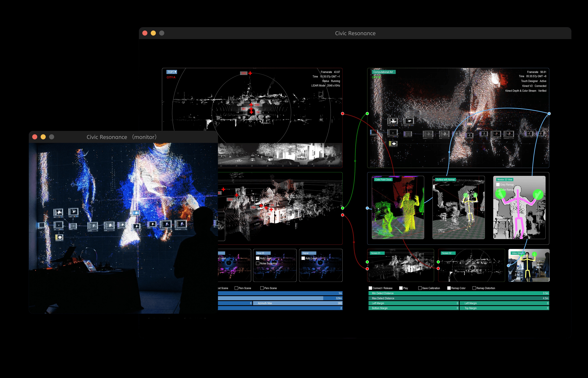This screenshot has width=588, height=378.
Task: Click blue connector node beside Color Point Cloud
Action: click(x=367, y=208)
